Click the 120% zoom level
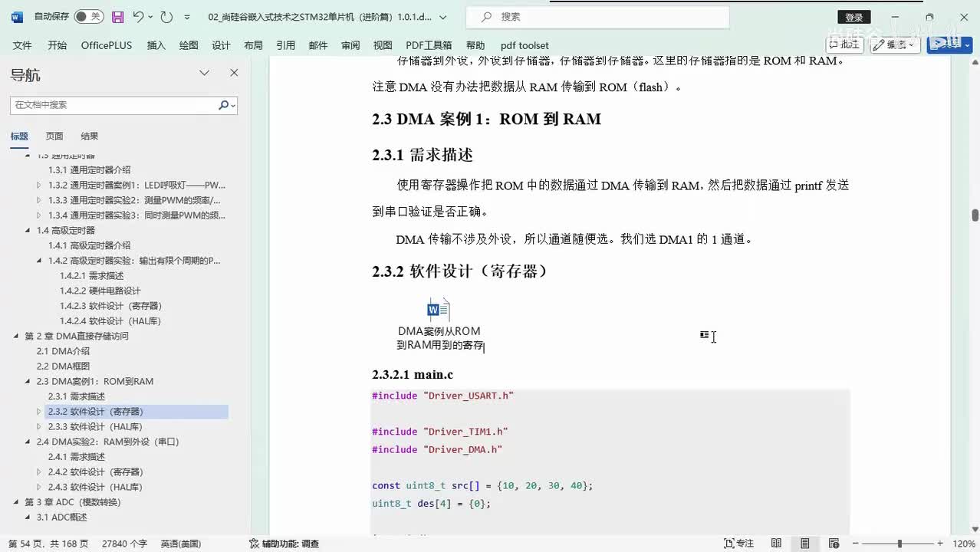980x552 pixels. [x=963, y=544]
